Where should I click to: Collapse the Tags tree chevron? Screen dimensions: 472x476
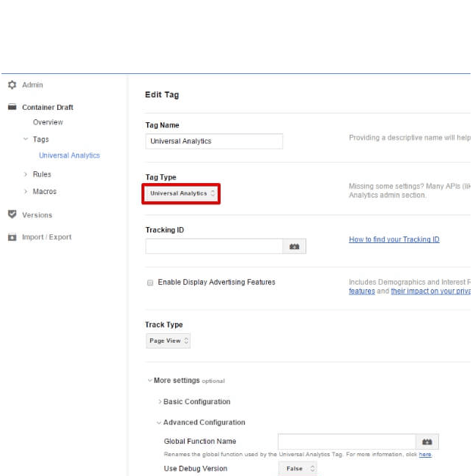click(x=26, y=139)
